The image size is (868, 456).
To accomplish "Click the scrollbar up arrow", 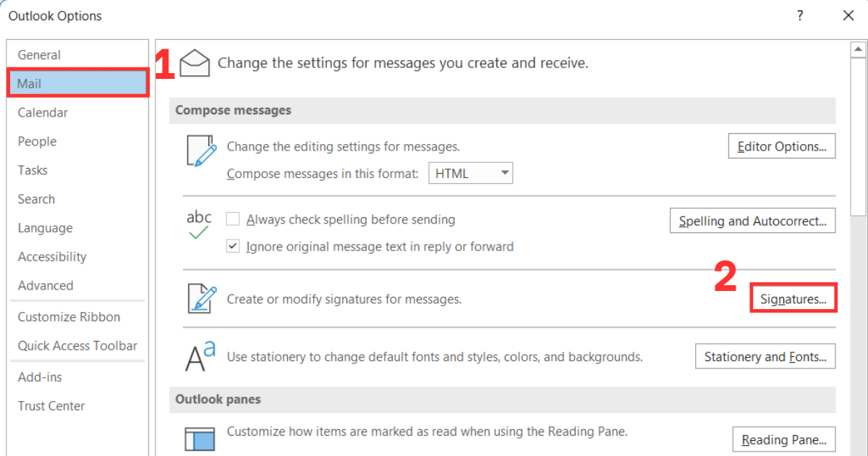I will pyautogui.click(x=858, y=50).
